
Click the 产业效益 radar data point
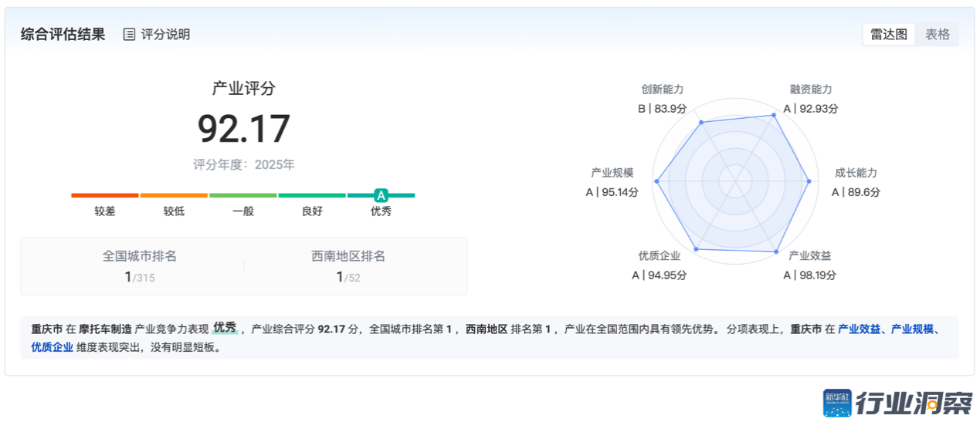click(775, 252)
